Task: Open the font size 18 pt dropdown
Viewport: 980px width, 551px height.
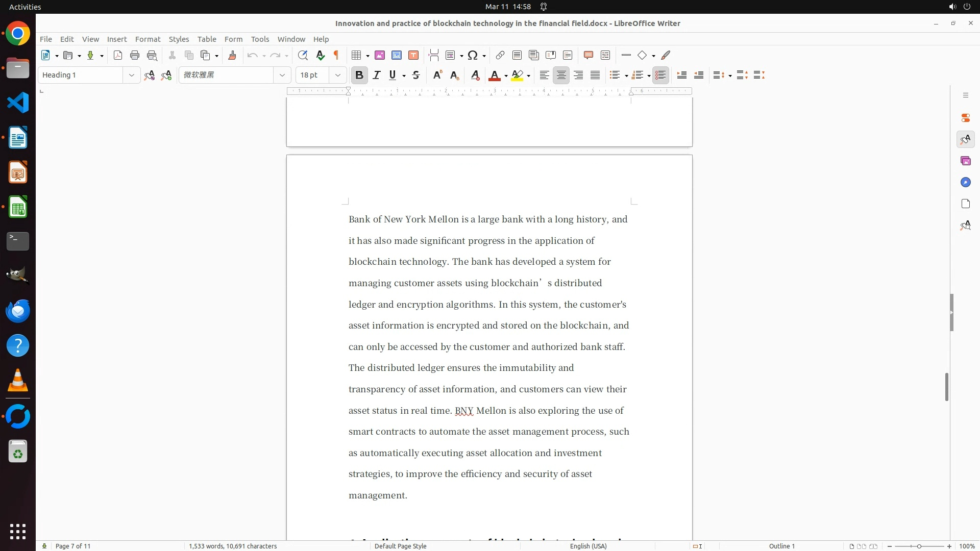Action: (337, 75)
